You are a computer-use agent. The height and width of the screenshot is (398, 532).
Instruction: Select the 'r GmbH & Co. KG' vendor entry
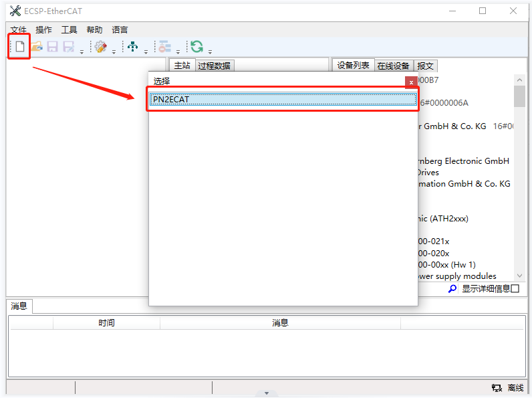pos(452,126)
